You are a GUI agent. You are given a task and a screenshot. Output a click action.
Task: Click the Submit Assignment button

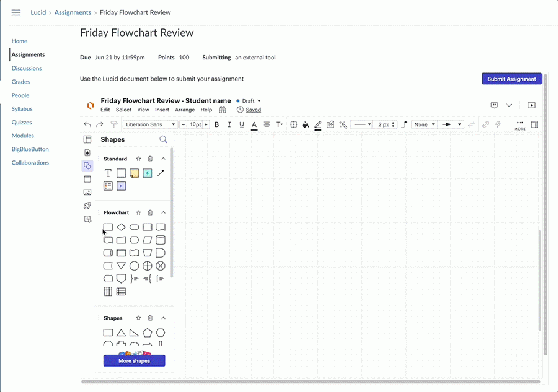pos(511,79)
